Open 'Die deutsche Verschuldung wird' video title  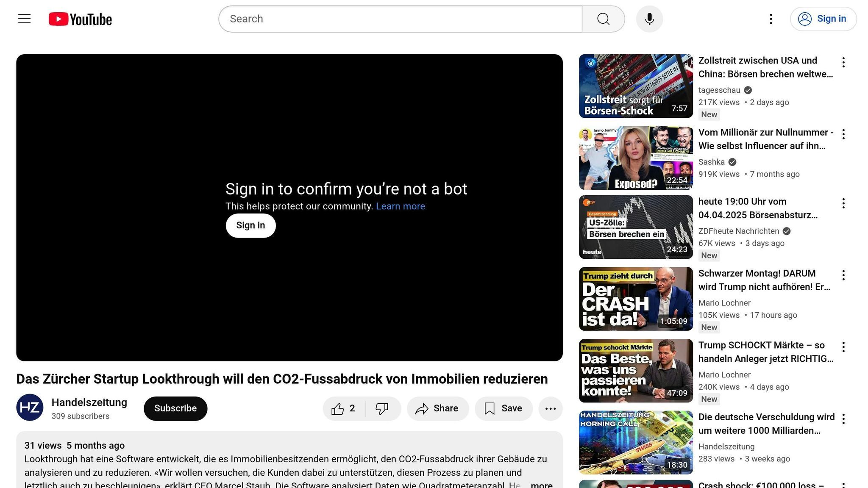click(x=766, y=424)
